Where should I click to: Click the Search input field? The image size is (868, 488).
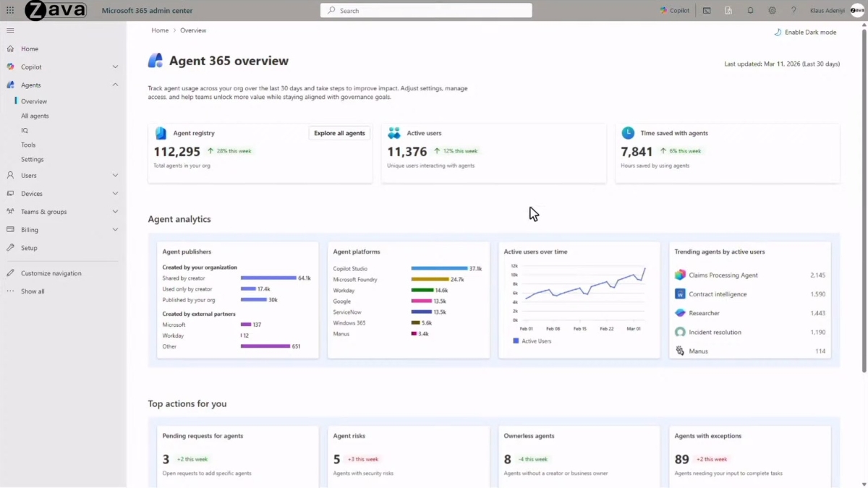coord(427,11)
